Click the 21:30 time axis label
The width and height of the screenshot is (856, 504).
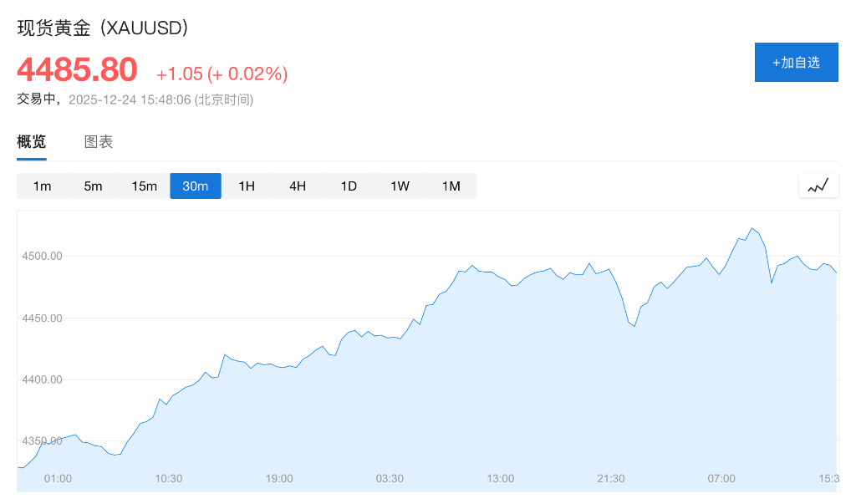coord(611,478)
